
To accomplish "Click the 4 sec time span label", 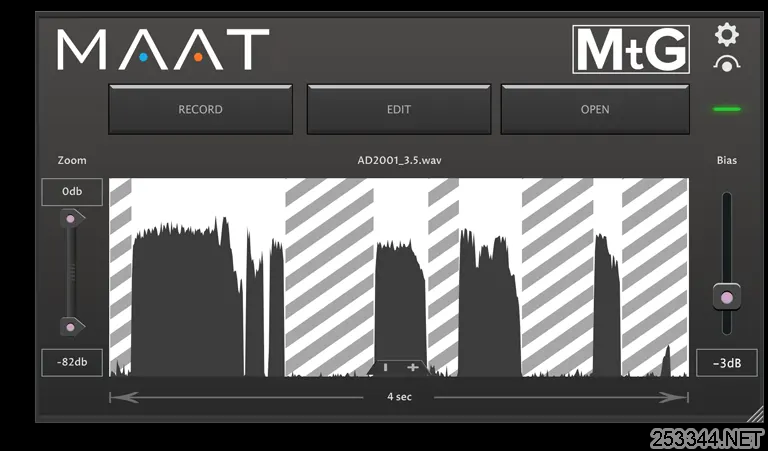I will click(399, 397).
